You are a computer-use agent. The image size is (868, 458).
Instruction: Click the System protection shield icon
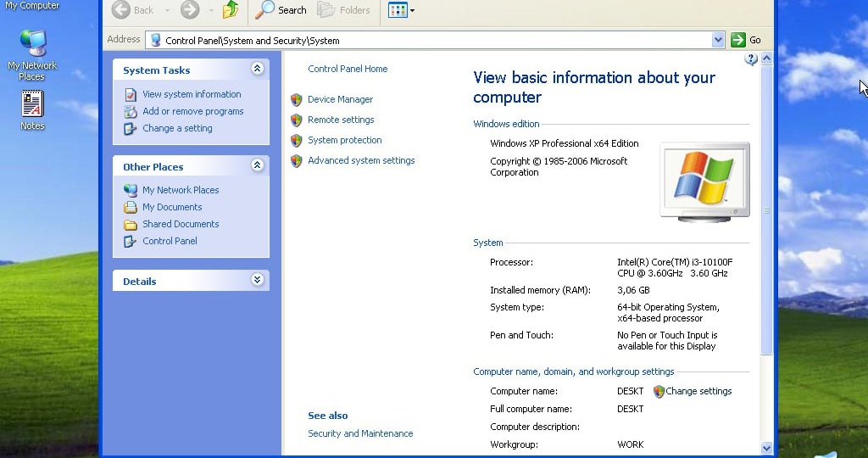(296, 141)
